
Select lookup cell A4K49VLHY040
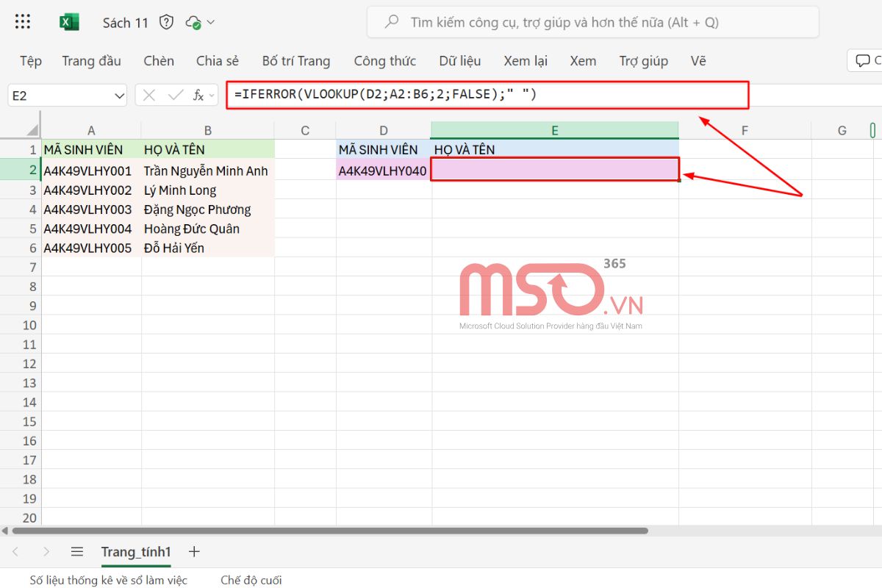[x=384, y=171]
